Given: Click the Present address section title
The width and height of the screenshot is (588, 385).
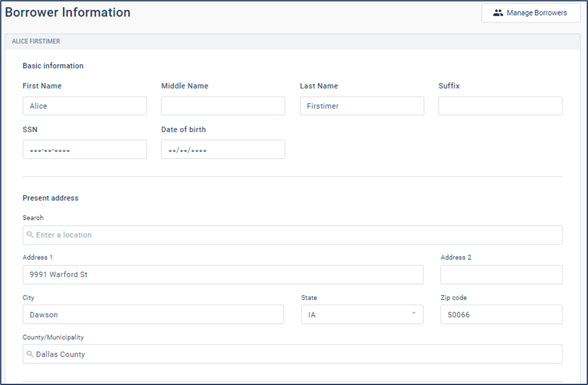Looking at the screenshot, I should click(50, 198).
